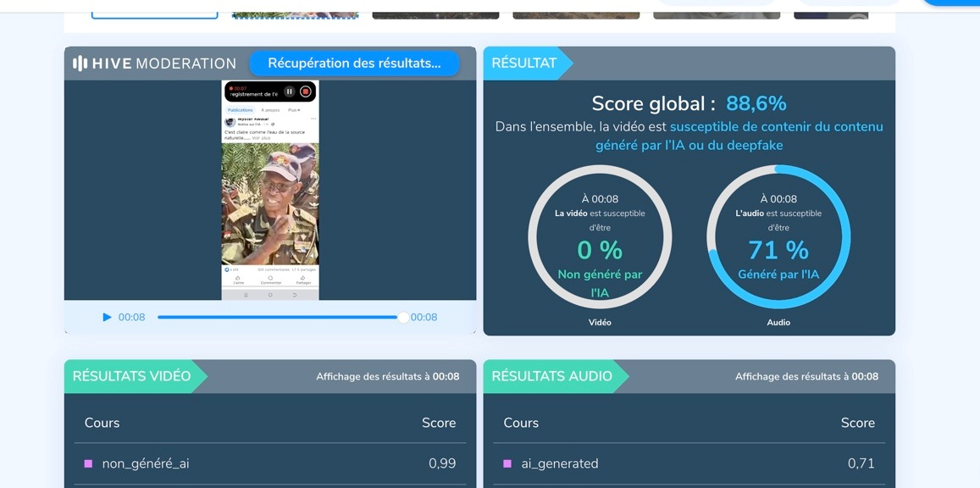Click the Vidéo 0 % circular gauge
The width and height of the screenshot is (980, 488).
[600, 237]
